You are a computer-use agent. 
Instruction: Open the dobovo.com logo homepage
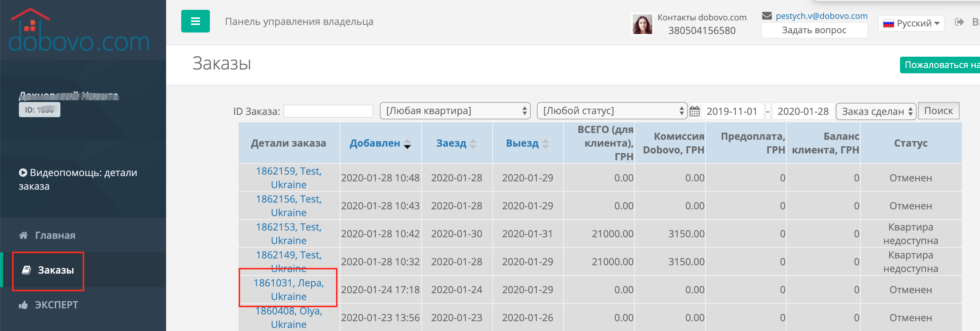(x=79, y=31)
